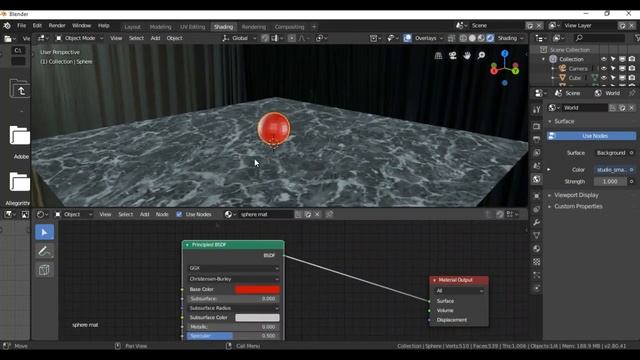Viewport: 640px width, 360px height.
Task: Toggle proportional editing in viewport header
Action: 292,38
